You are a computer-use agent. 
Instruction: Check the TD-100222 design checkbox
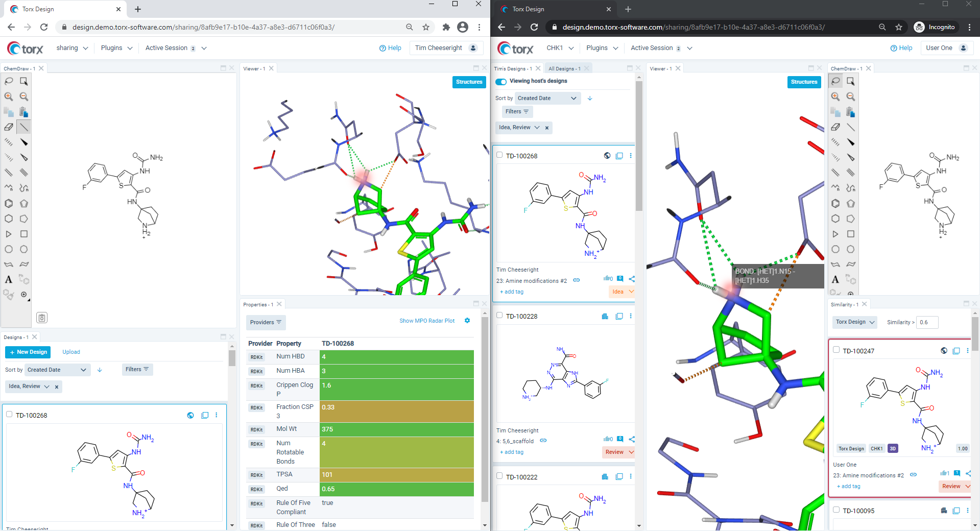click(499, 476)
